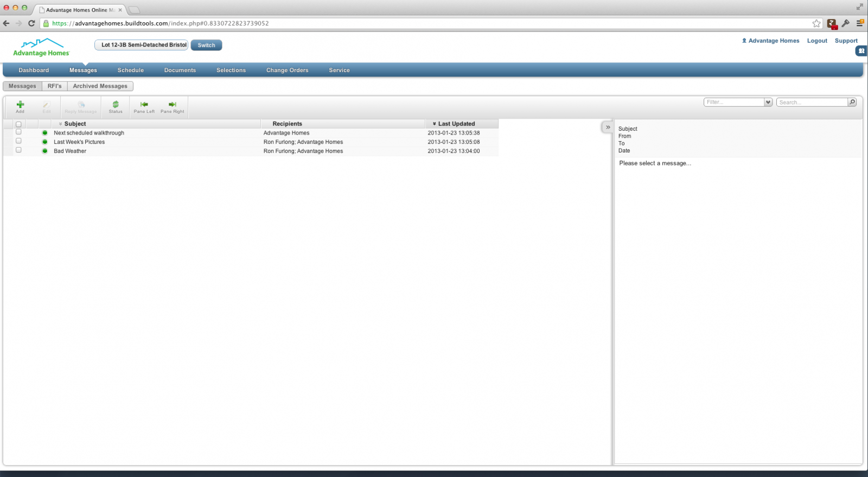This screenshot has height=477, width=868.
Task: Click the browser forward arrow
Action: [19, 23]
